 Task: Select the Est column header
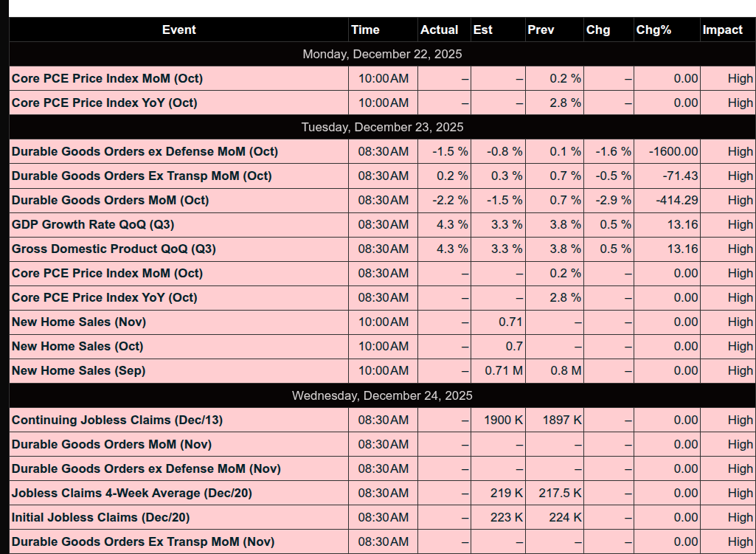(483, 30)
